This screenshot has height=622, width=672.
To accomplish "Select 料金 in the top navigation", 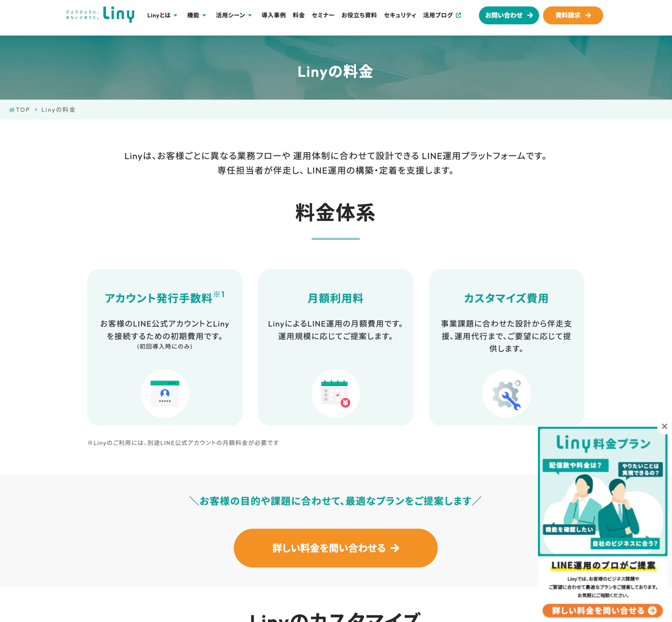I will click(299, 16).
